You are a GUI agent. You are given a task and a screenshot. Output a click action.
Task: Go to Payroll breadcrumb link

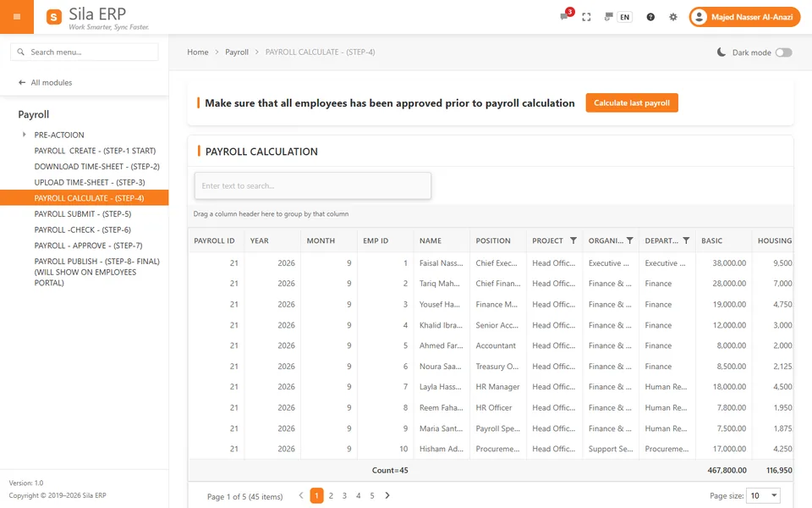point(237,52)
